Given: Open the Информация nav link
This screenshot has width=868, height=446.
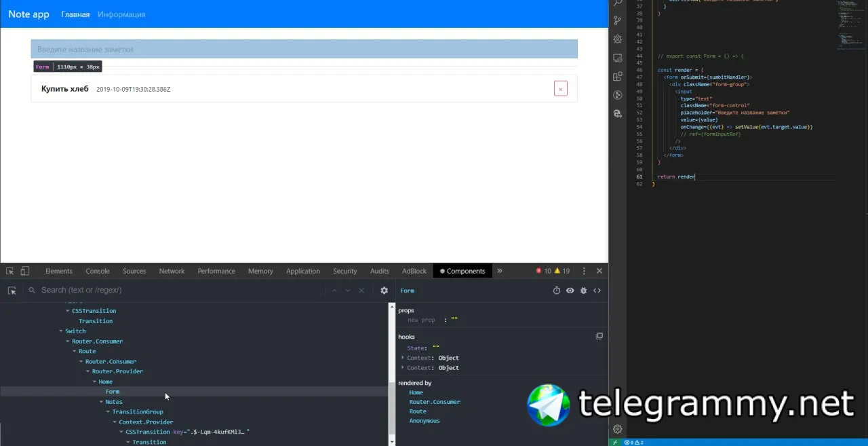Looking at the screenshot, I should pyautogui.click(x=121, y=14).
